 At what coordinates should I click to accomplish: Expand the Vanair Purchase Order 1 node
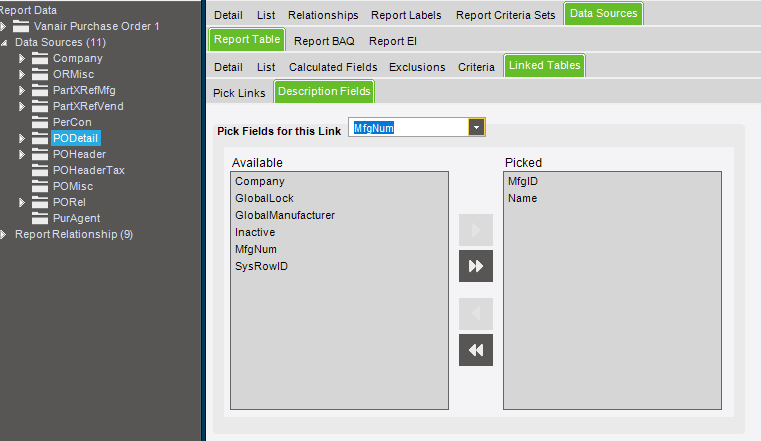[x=3, y=26]
